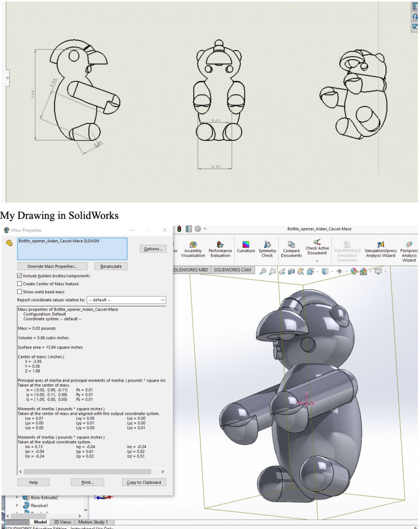Click View Settings monitor icon
Image resolution: width=420 pixels, height=529 pixels.
click(x=378, y=271)
